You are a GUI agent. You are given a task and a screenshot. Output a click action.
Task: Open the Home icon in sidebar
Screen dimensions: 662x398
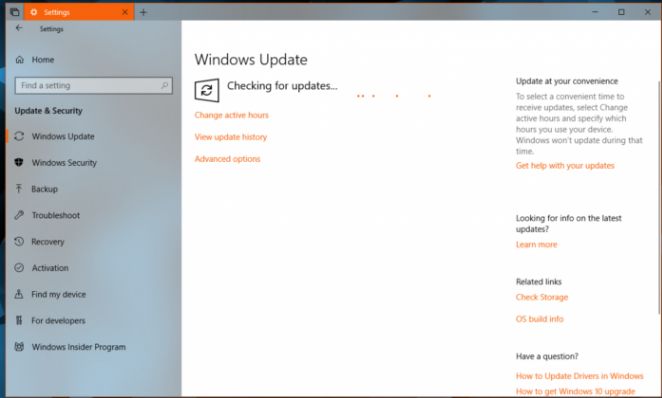[19, 60]
